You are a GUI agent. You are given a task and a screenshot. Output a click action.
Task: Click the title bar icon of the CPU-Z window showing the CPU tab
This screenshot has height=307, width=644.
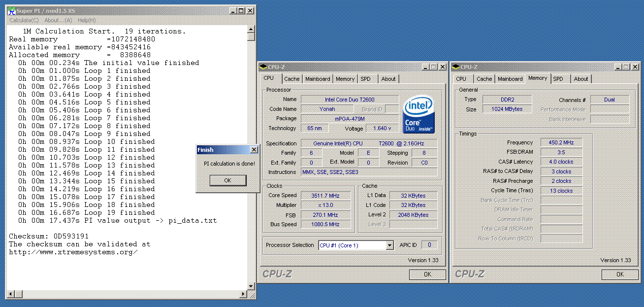click(264, 67)
